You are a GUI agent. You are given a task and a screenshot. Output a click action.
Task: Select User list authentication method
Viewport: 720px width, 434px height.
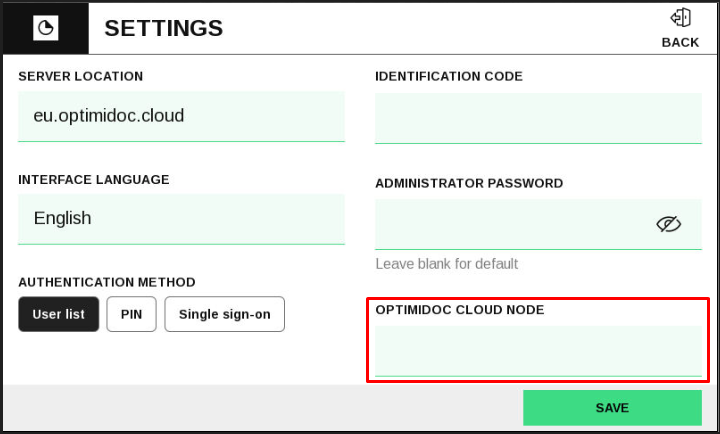pyautogui.click(x=59, y=314)
